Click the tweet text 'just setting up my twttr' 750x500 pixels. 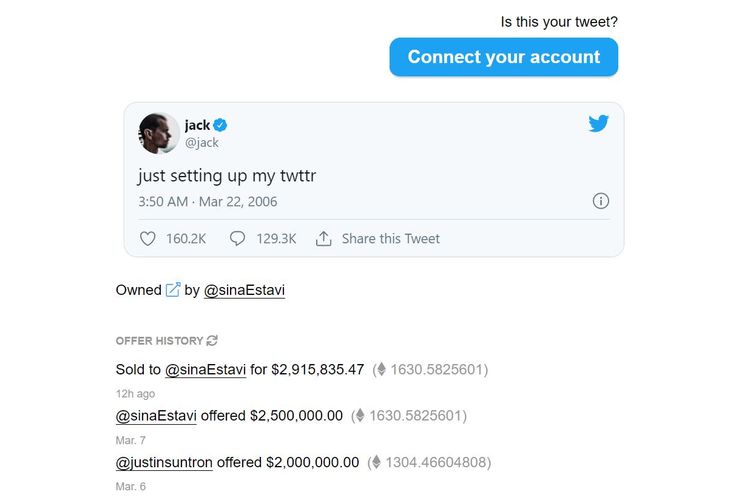pos(227,176)
